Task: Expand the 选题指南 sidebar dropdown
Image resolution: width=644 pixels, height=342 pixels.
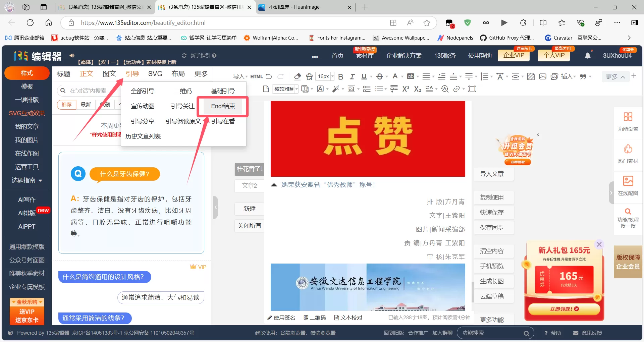Action: click(x=26, y=180)
